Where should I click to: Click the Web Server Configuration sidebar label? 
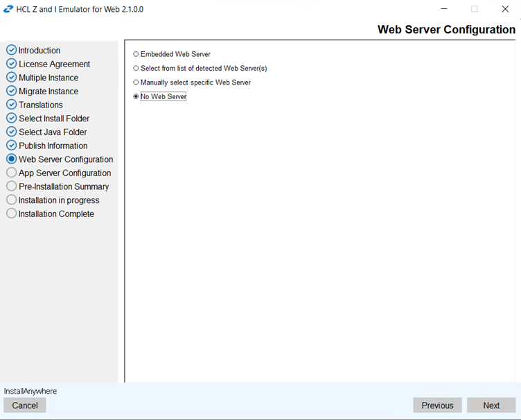pyautogui.click(x=66, y=159)
